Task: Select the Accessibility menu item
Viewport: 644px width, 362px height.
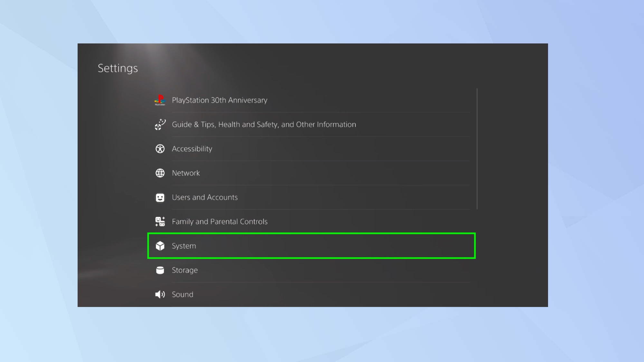Action: click(x=192, y=149)
